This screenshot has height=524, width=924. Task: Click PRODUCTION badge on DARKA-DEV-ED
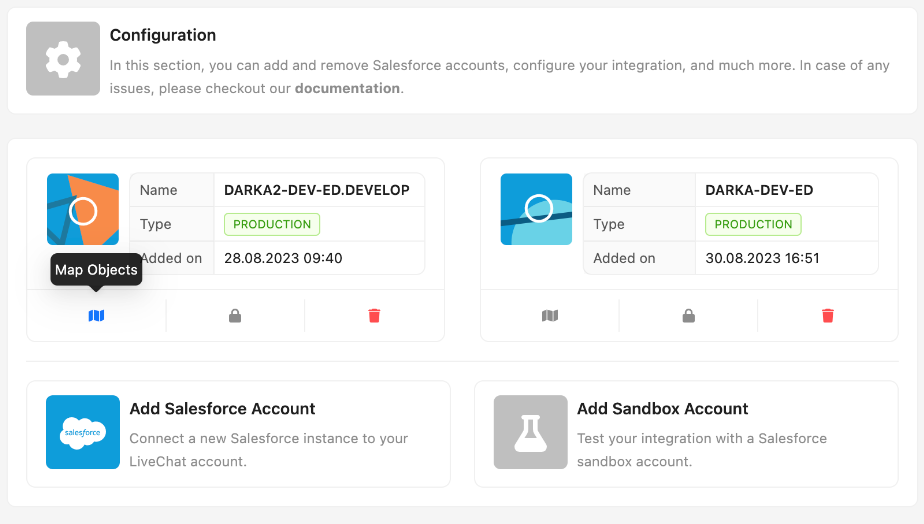coord(753,224)
